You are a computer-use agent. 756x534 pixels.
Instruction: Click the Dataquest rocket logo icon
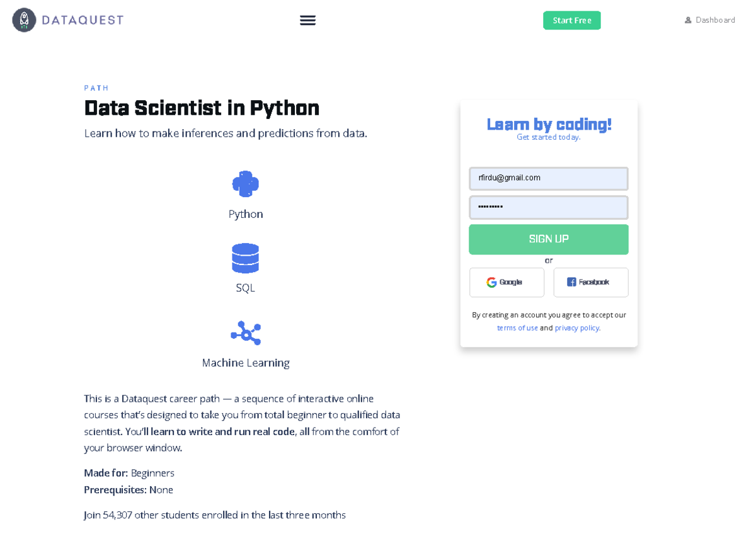[24, 20]
